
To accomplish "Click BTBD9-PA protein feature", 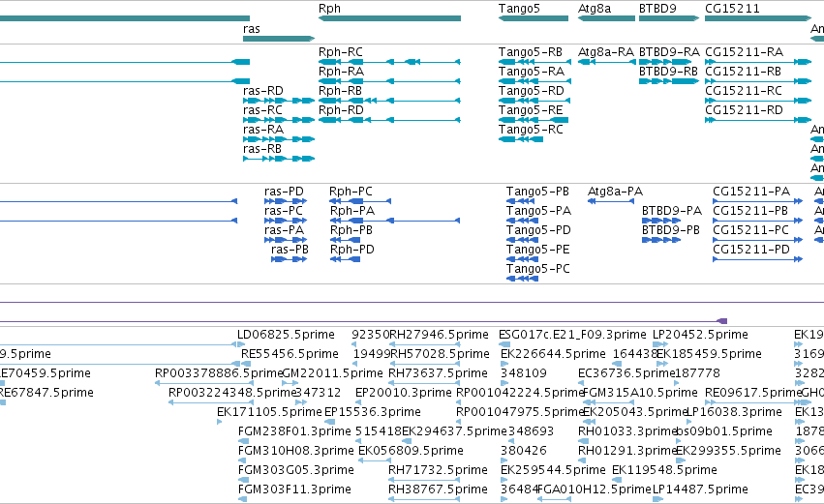I will [x=661, y=221].
